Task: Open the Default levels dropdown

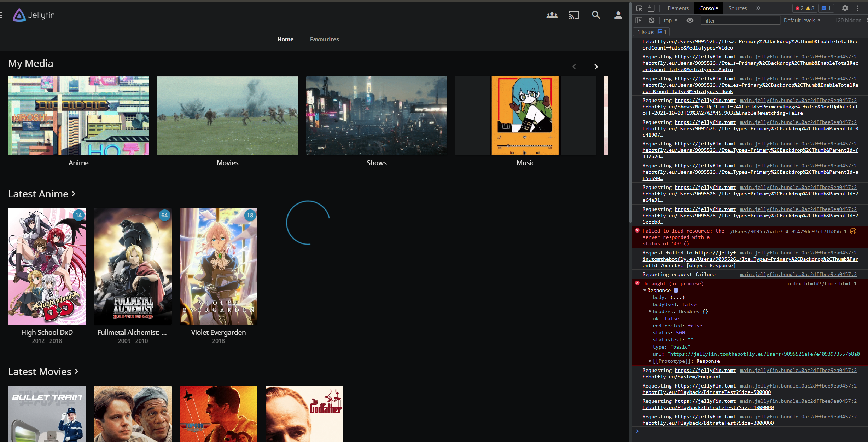Action: 802,21
